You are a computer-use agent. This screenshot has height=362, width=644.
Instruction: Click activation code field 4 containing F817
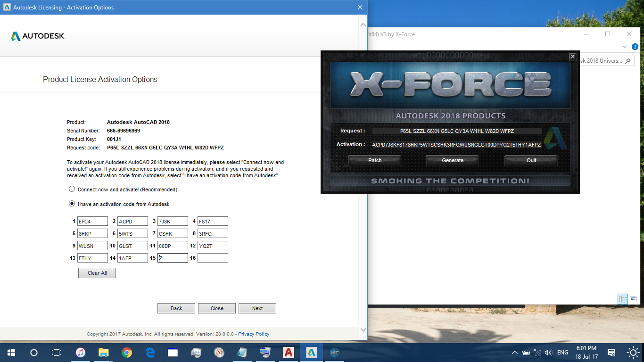point(213,221)
